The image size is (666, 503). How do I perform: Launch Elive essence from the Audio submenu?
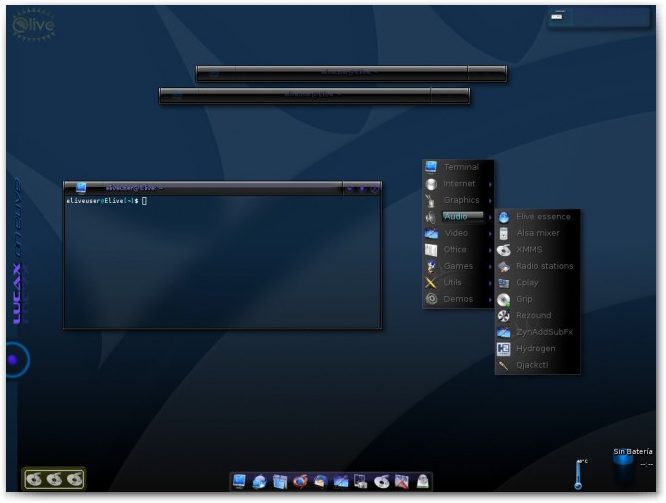point(543,216)
